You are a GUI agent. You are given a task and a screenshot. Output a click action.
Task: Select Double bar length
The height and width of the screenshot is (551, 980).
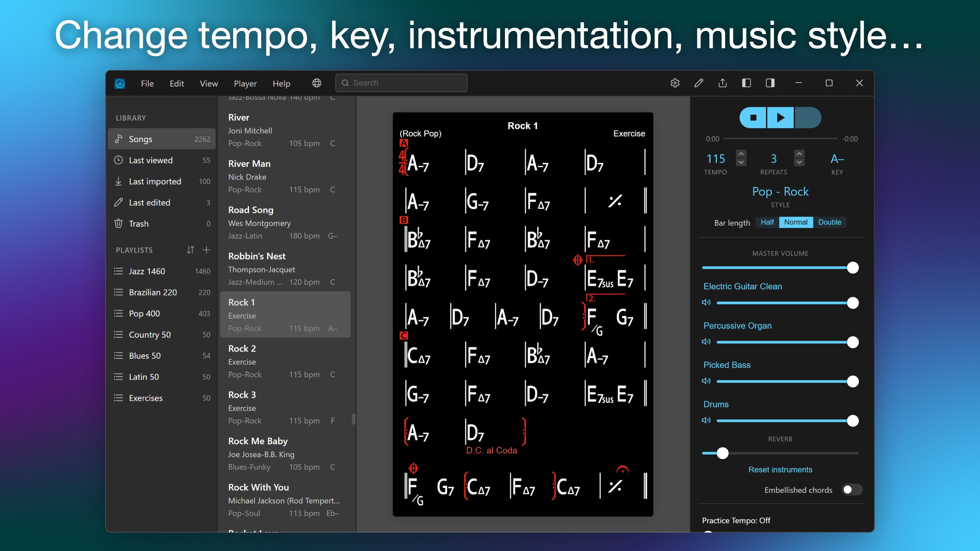pos(830,222)
